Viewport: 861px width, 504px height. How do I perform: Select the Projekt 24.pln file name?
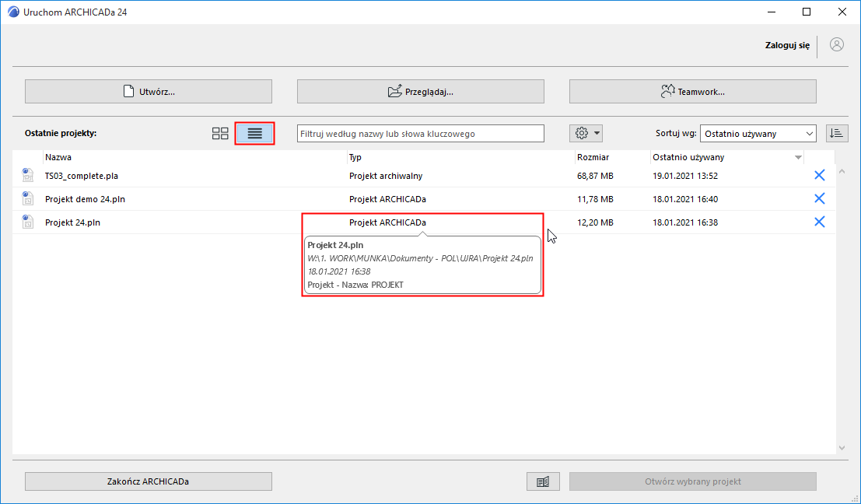(72, 222)
